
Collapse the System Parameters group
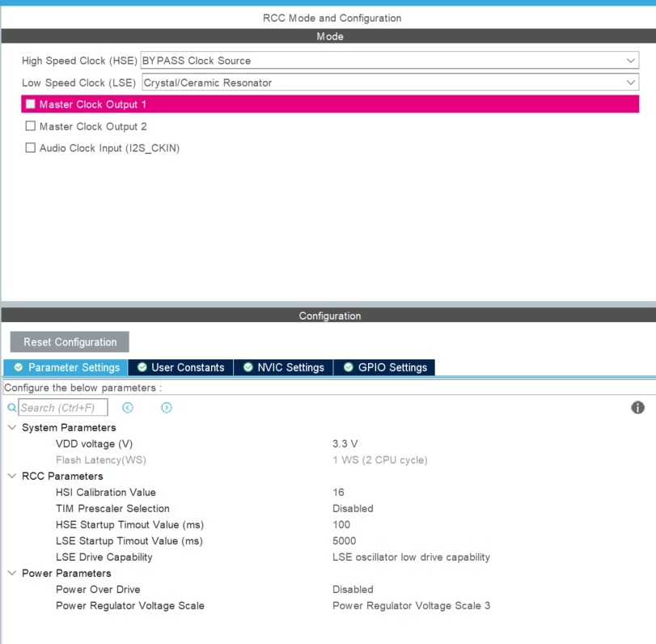point(12,427)
